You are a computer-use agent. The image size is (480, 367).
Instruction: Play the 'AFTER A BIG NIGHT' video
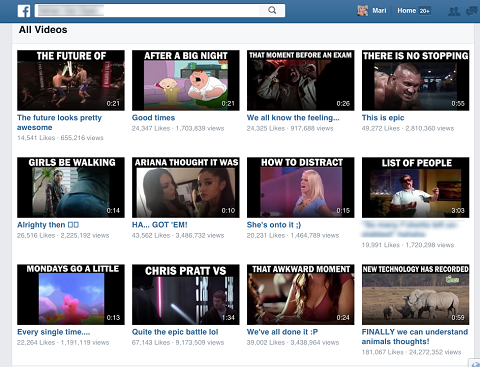[x=186, y=80]
